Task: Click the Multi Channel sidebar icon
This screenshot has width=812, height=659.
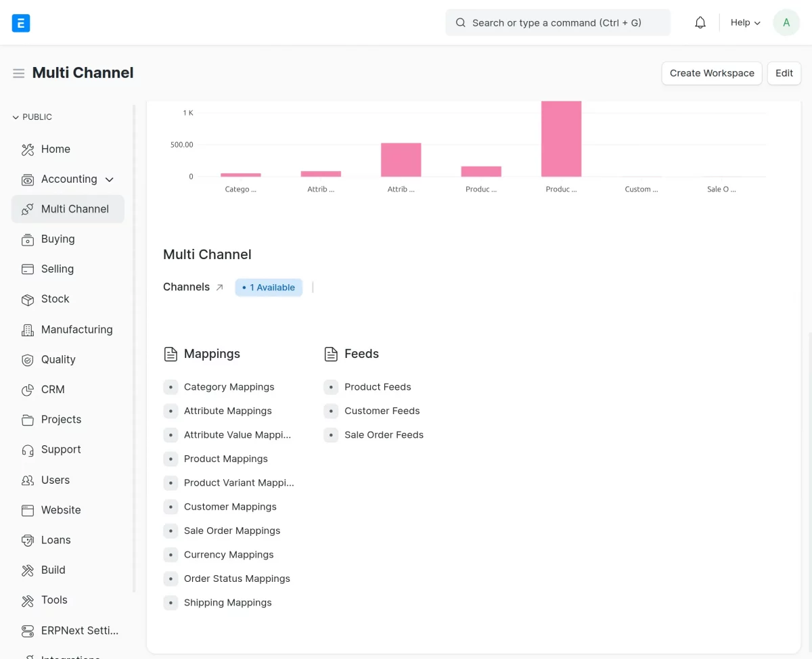Action: pyautogui.click(x=28, y=209)
